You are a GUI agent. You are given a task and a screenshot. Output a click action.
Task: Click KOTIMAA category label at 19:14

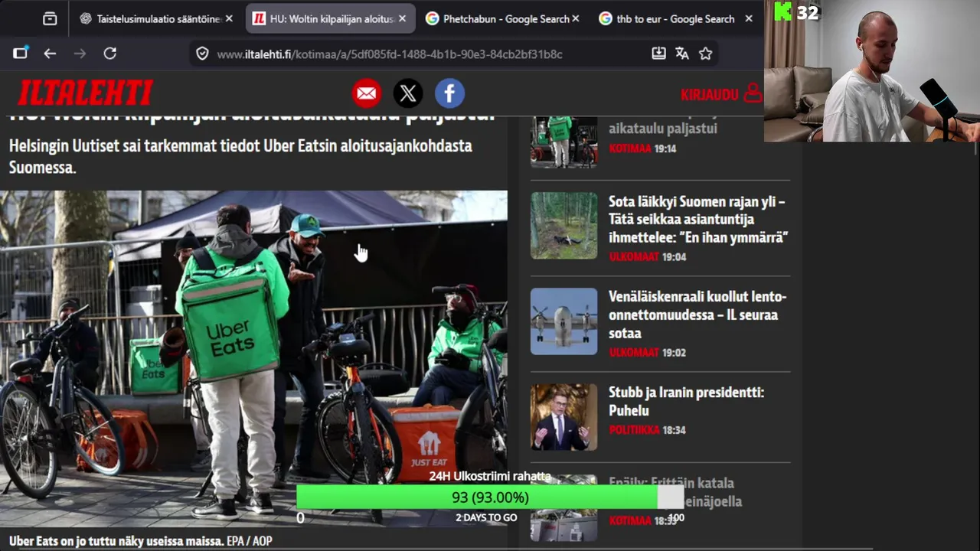629,148
